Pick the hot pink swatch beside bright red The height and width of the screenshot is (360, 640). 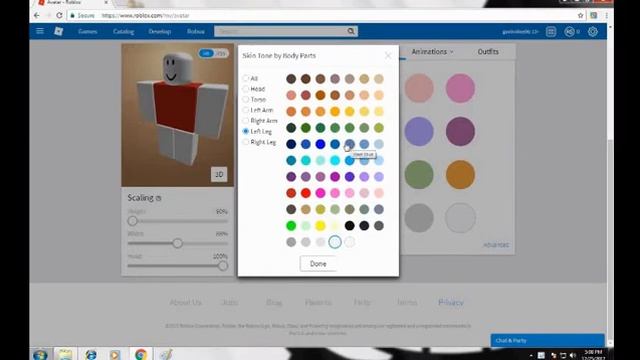[x=320, y=193]
